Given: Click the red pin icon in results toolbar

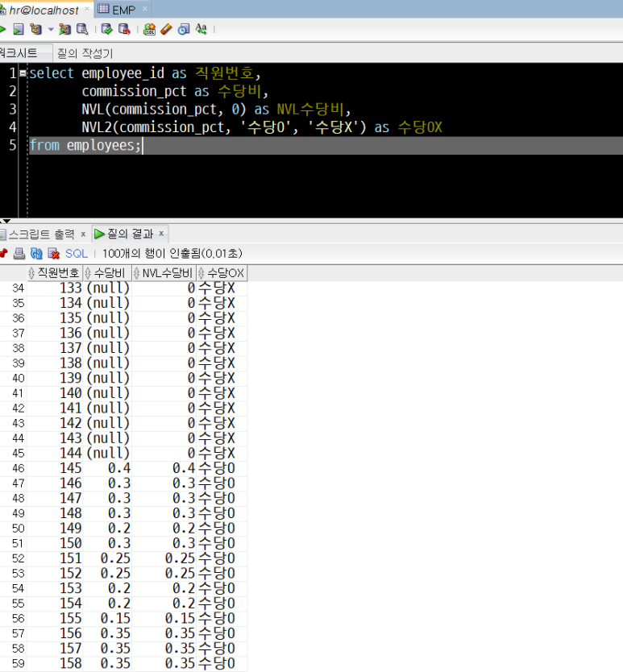Looking at the screenshot, I should tap(3, 253).
